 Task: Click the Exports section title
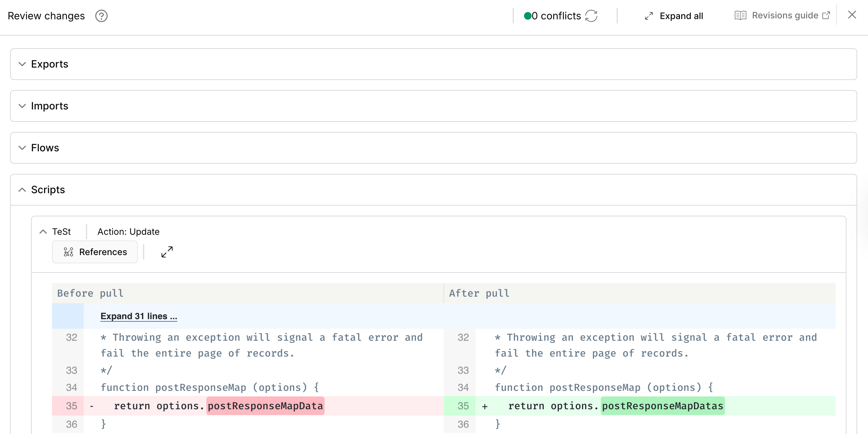coord(49,64)
